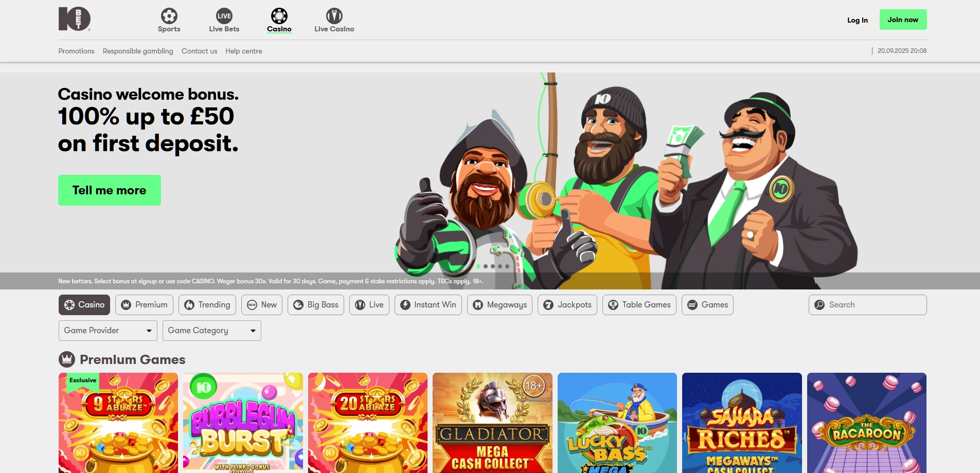Open the Promotions menu item
980x473 pixels.
pos(76,51)
